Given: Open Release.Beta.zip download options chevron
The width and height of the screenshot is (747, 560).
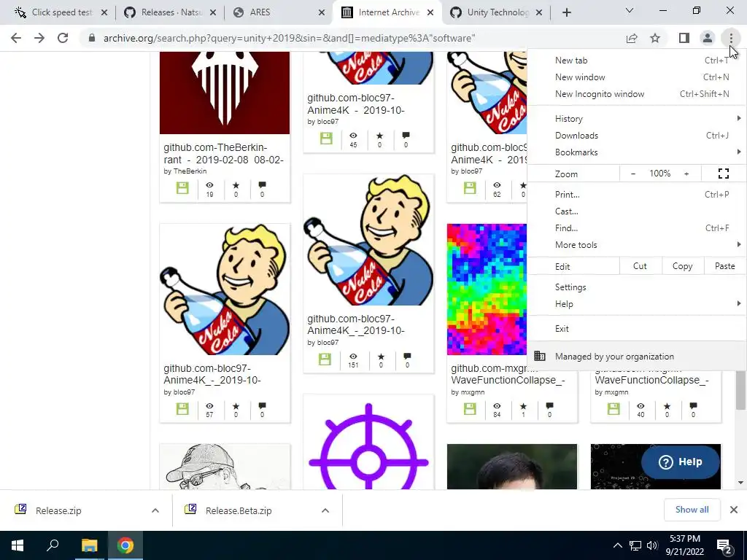Looking at the screenshot, I should pyautogui.click(x=325, y=510).
